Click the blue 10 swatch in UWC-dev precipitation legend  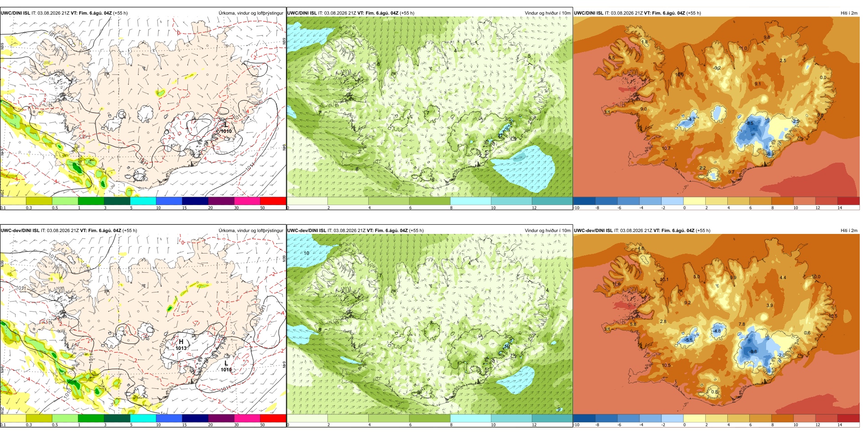point(169,418)
